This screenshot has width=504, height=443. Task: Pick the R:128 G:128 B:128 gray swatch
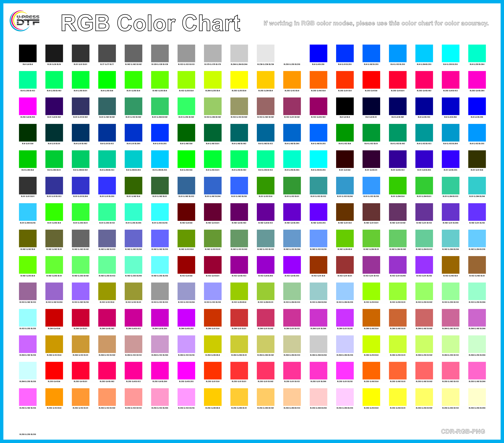(160, 53)
